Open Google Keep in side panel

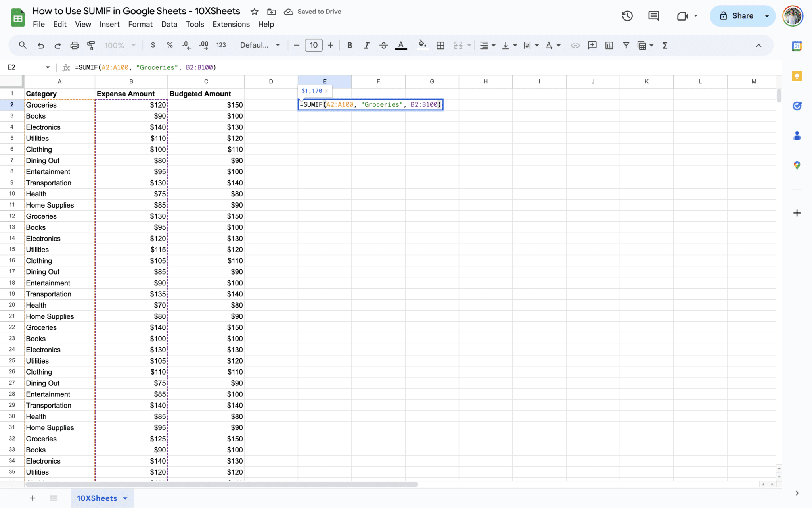[797, 76]
